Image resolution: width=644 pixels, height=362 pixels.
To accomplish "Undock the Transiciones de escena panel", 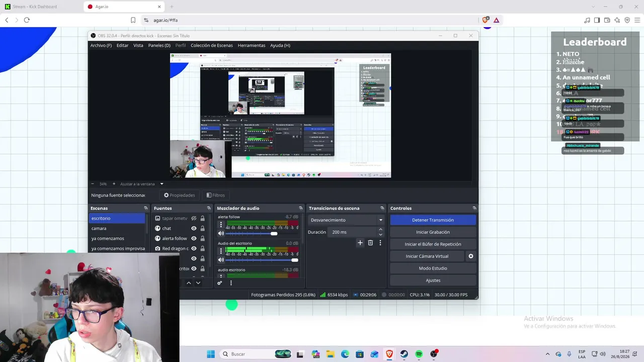I will pos(383,208).
